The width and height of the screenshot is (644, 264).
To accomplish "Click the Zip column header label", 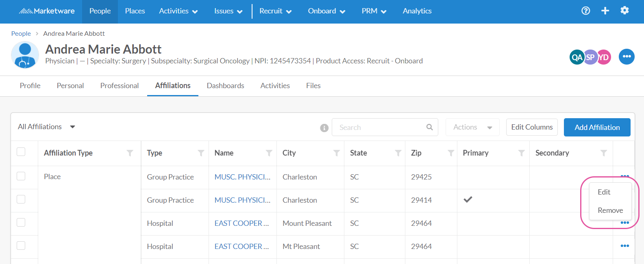I will tap(416, 153).
